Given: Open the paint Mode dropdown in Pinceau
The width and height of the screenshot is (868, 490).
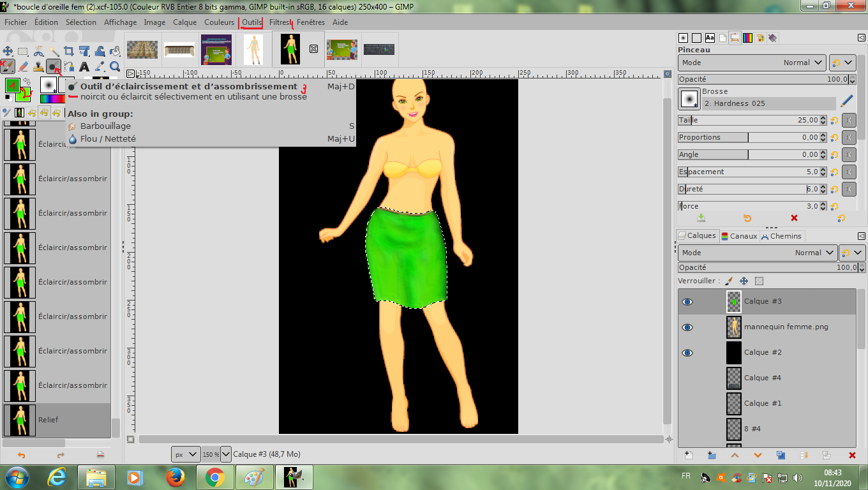Looking at the screenshot, I should click(x=752, y=63).
